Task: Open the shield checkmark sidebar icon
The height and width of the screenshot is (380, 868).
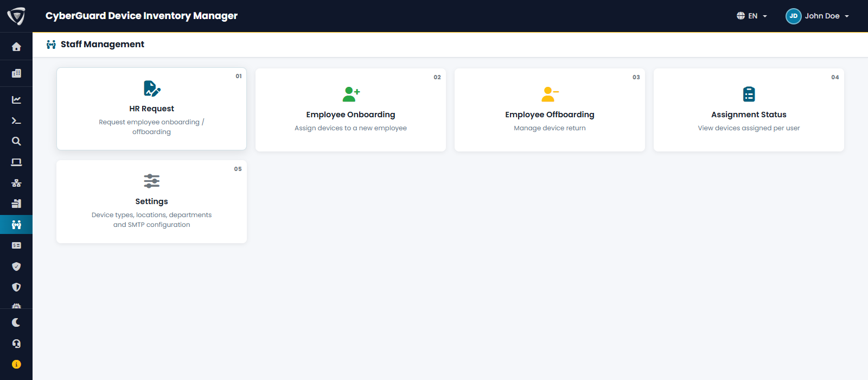Action: click(16, 267)
